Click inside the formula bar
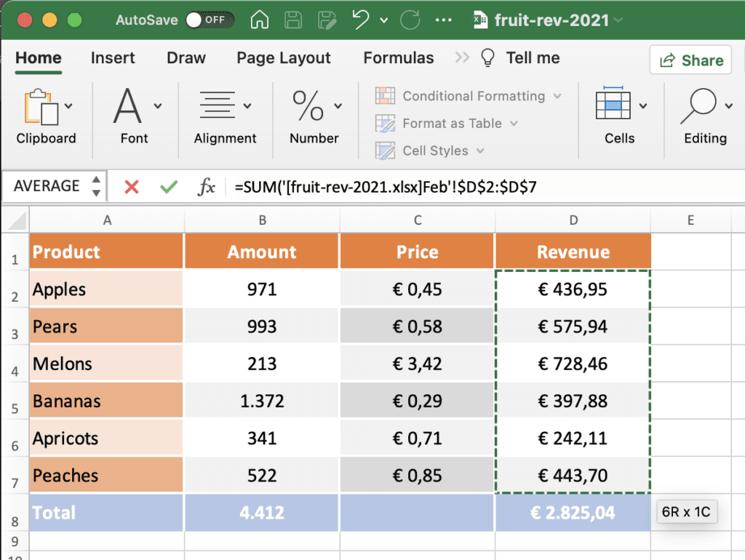Screen dimensions: 745x560 437,186
